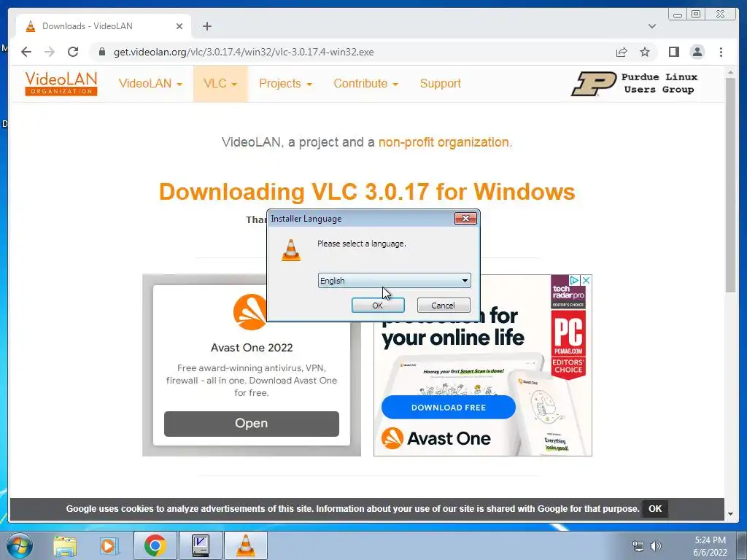Open the taskbar clock showing 5:24 PM
Viewport: 747px width, 560px height.
[x=710, y=546]
